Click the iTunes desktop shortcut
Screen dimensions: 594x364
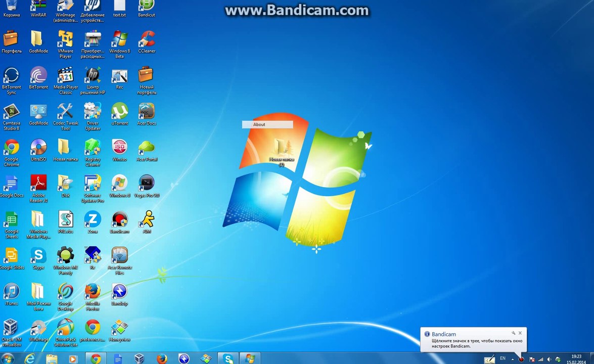click(11, 294)
